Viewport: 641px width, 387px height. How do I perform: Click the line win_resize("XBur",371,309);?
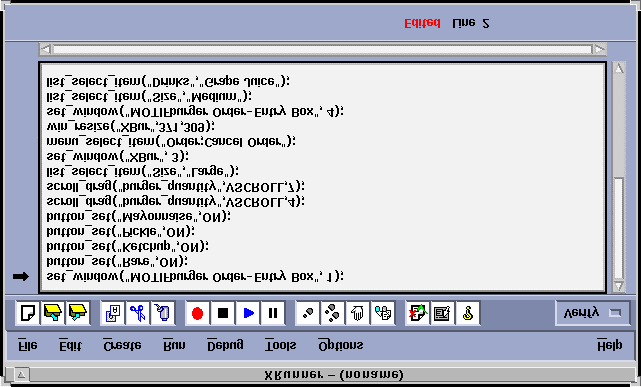click(130, 126)
